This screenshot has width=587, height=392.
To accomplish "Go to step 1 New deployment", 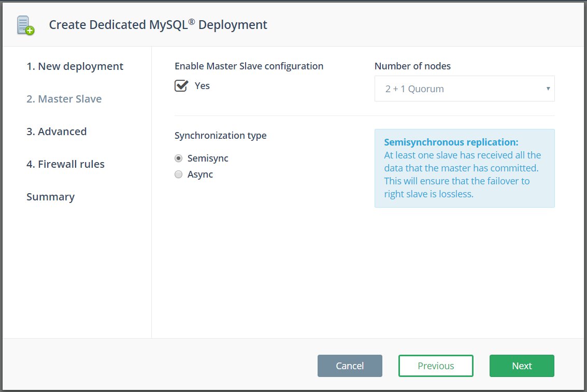I will pos(75,66).
